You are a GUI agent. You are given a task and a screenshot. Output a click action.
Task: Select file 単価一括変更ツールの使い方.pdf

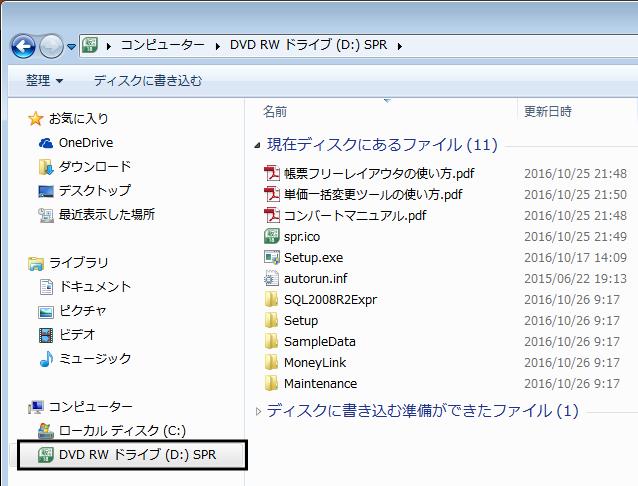373,195
